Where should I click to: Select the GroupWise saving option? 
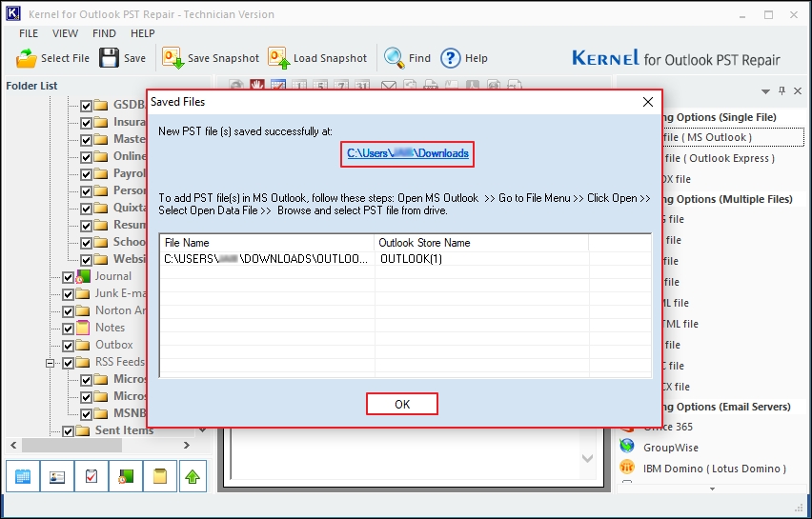(671, 448)
